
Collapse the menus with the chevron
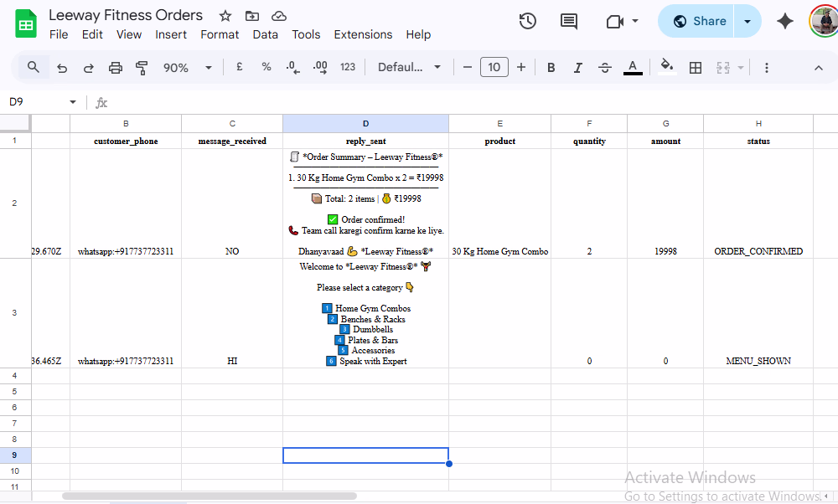click(x=818, y=67)
